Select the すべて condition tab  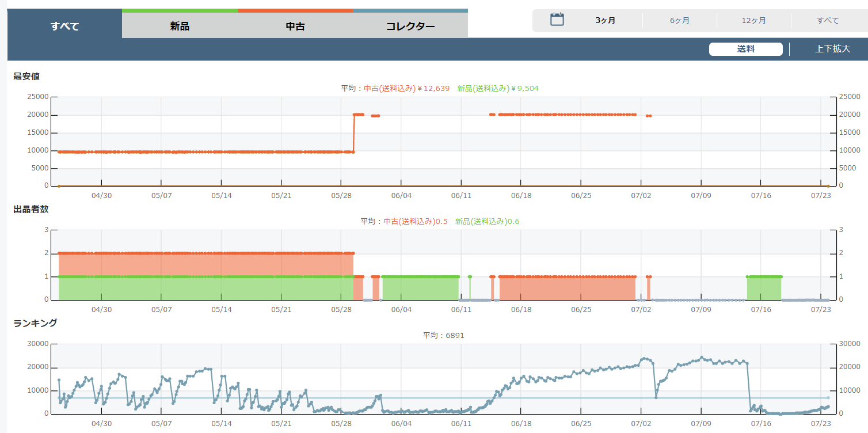(x=64, y=26)
